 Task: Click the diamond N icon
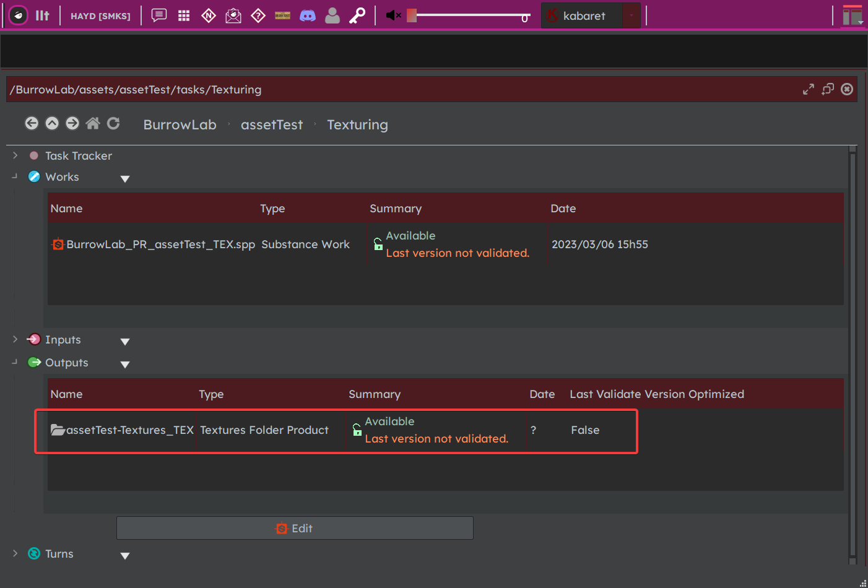(209, 15)
